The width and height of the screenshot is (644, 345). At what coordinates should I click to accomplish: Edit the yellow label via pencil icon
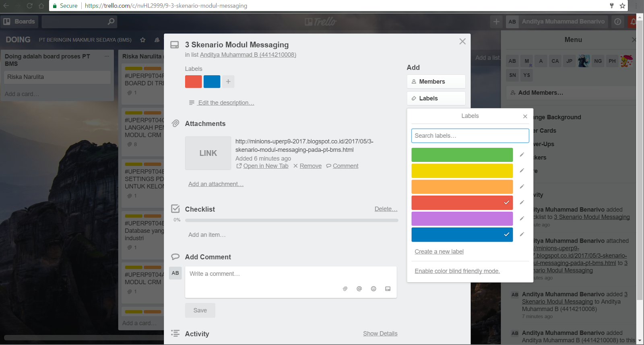tap(522, 171)
